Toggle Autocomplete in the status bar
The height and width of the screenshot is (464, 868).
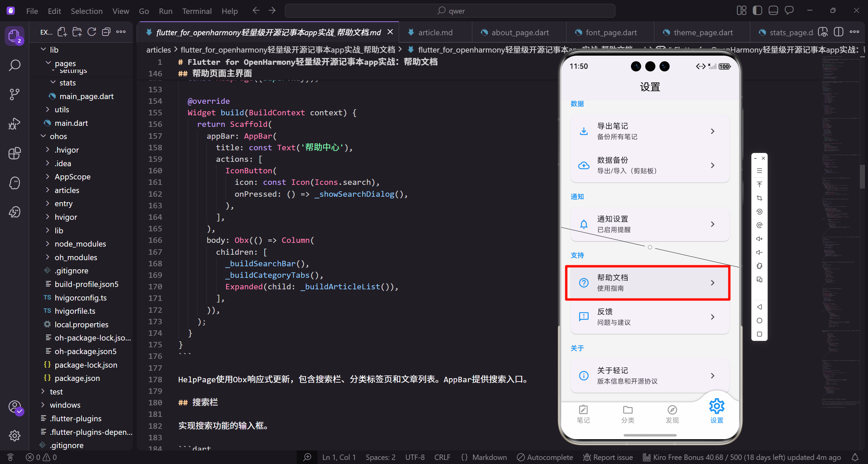[x=544, y=457]
